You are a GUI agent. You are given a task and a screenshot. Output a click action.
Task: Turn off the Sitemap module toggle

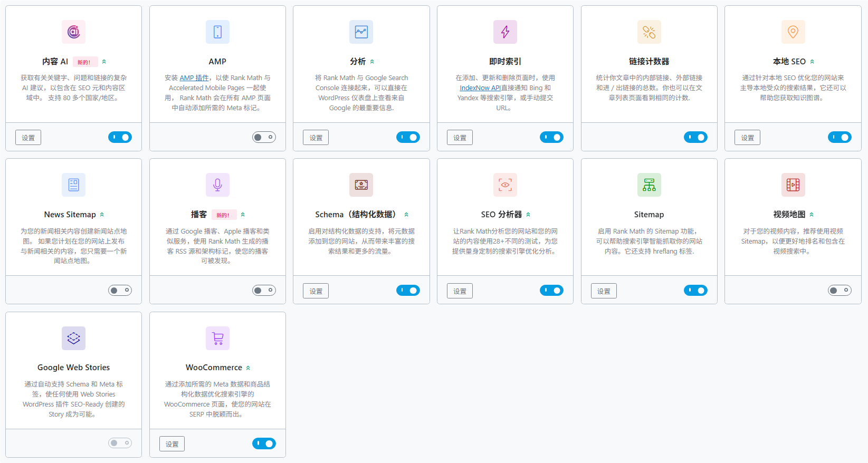click(x=695, y=290)
